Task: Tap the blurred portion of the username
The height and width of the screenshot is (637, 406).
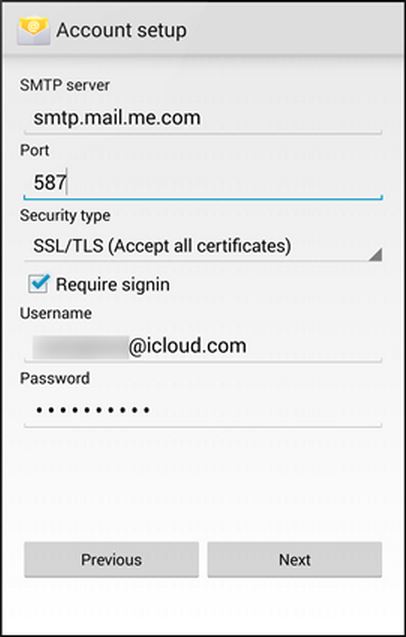Action: 80,347
